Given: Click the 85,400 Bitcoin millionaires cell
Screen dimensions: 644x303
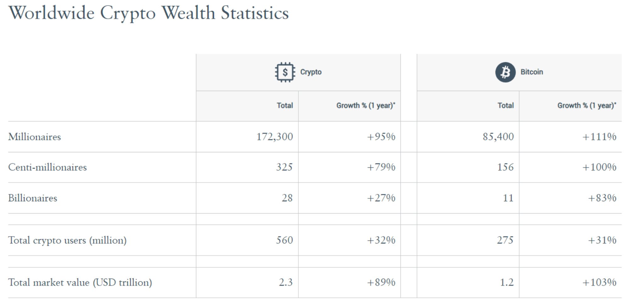Looking at the screenshot, I should tap(498, 137).
